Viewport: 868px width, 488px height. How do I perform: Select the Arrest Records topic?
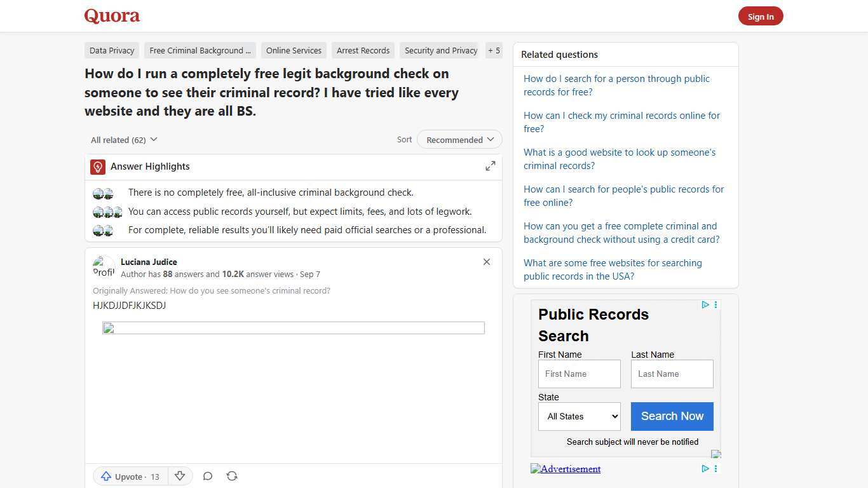point(363,50)
